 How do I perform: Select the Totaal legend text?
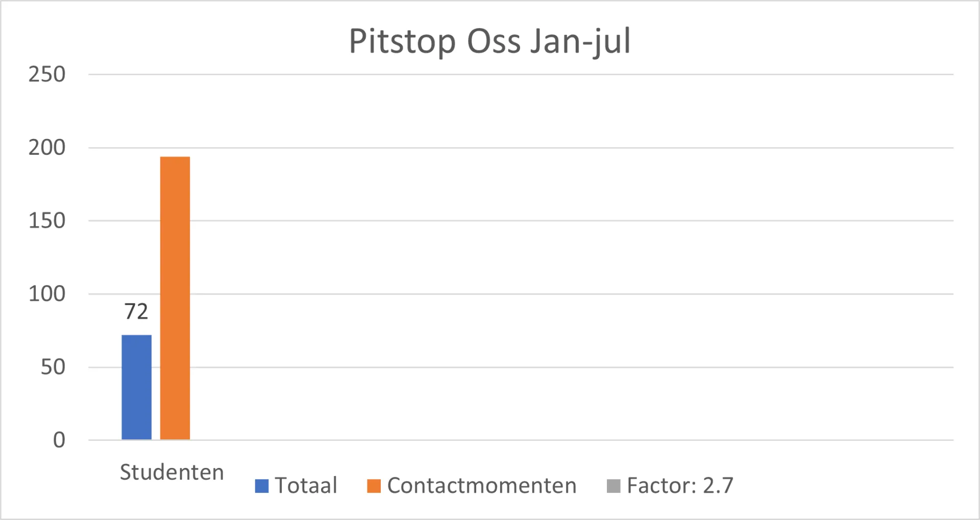[306, 486]
